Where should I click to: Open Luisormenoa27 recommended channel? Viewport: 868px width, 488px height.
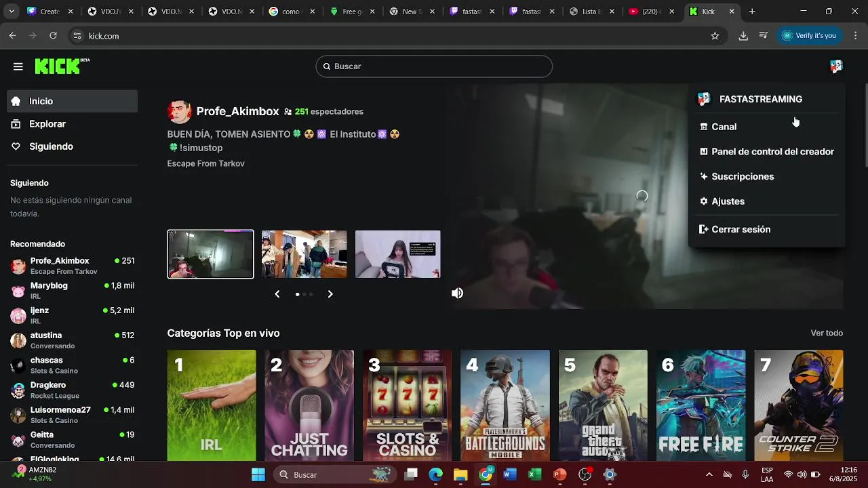(x=72, y=415)
